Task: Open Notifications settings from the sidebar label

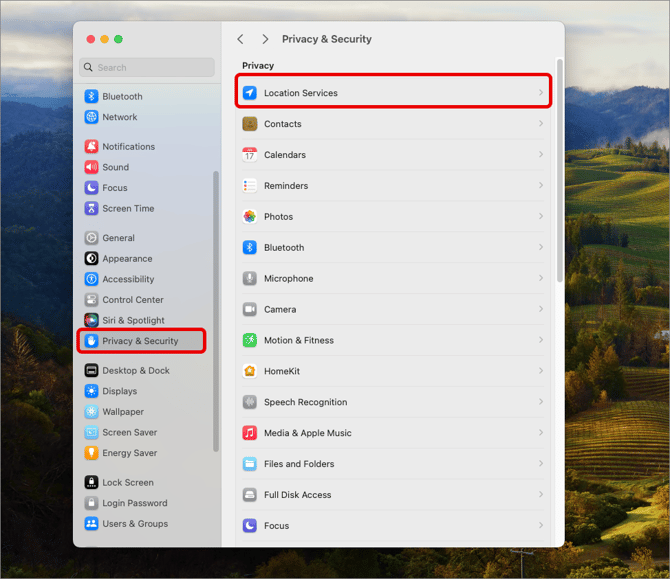Action: [129, 147]
